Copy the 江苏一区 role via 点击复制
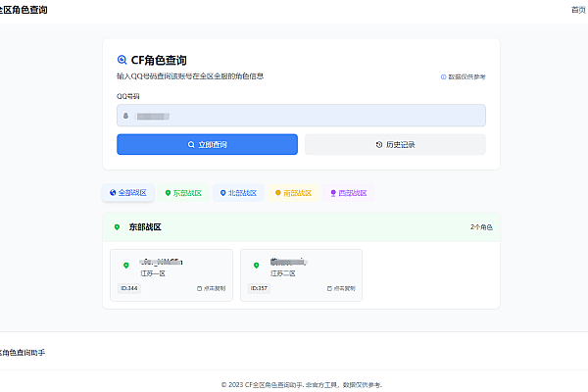588x392 pixels. point(212,288)
